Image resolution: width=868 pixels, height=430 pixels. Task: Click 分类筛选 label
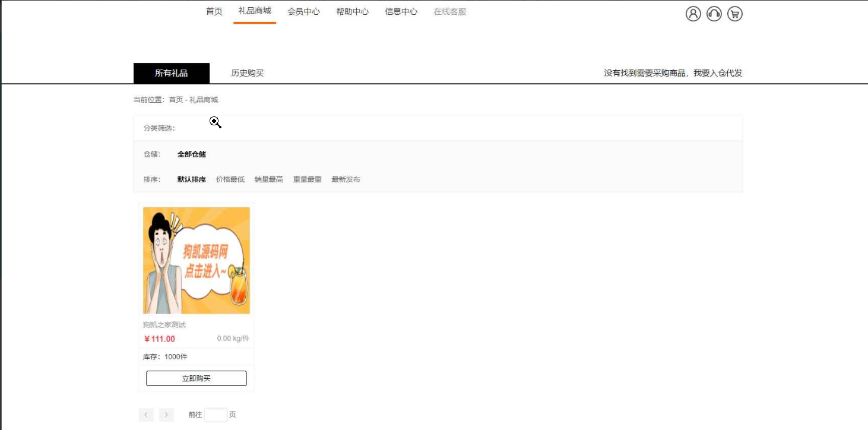(159, 128)
